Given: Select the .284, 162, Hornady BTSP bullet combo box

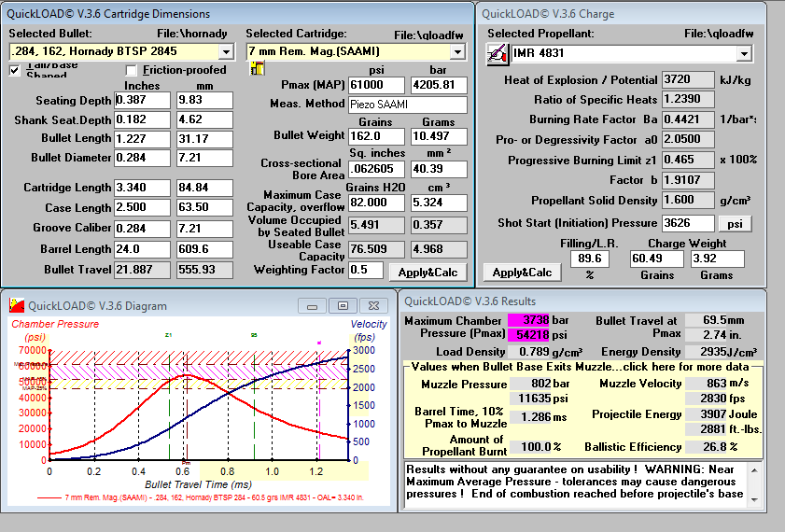Looking at the screenshot, I should tap(121, 51).
